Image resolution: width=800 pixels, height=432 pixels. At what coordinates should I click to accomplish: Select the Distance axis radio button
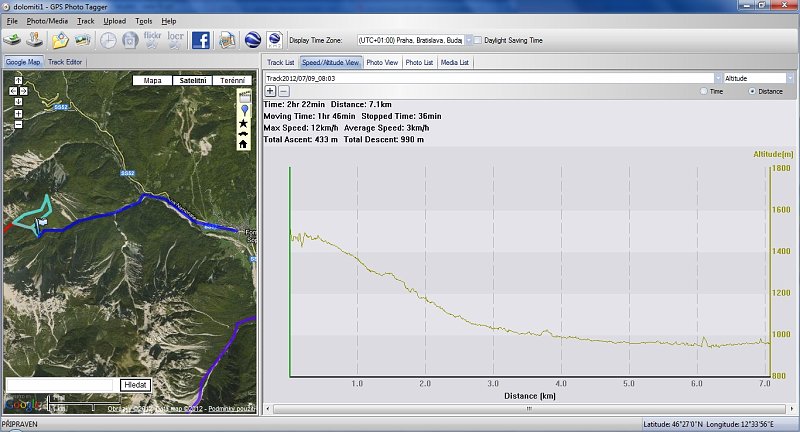pos(752,91)
